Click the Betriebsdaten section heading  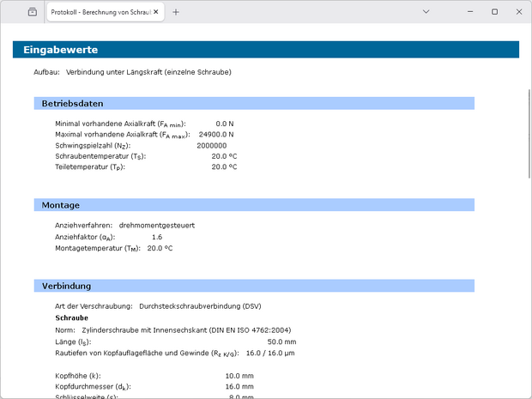click(73, 104)
